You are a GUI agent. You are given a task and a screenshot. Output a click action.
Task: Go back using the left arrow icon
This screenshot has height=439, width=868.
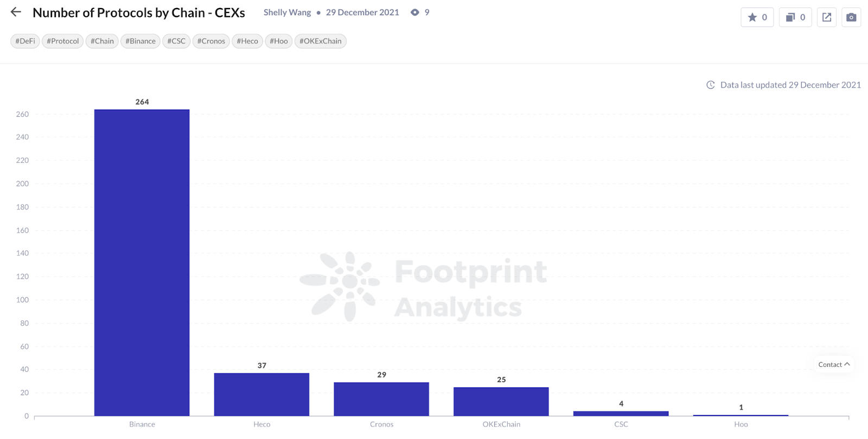point(16,12)
